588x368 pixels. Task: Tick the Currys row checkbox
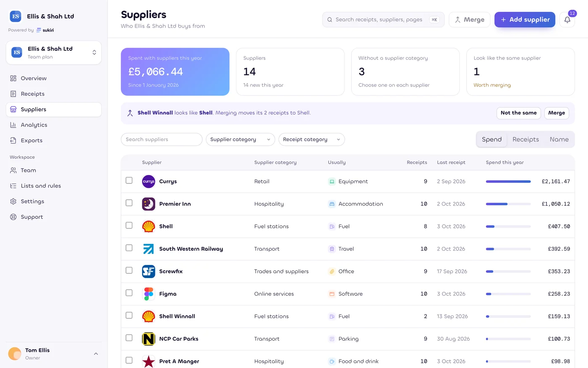point(129,180)
